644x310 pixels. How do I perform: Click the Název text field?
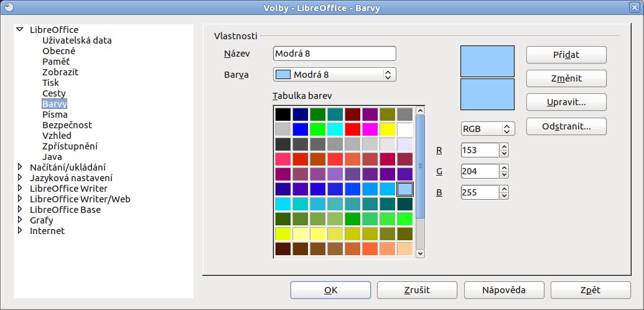tap(334, 54)
